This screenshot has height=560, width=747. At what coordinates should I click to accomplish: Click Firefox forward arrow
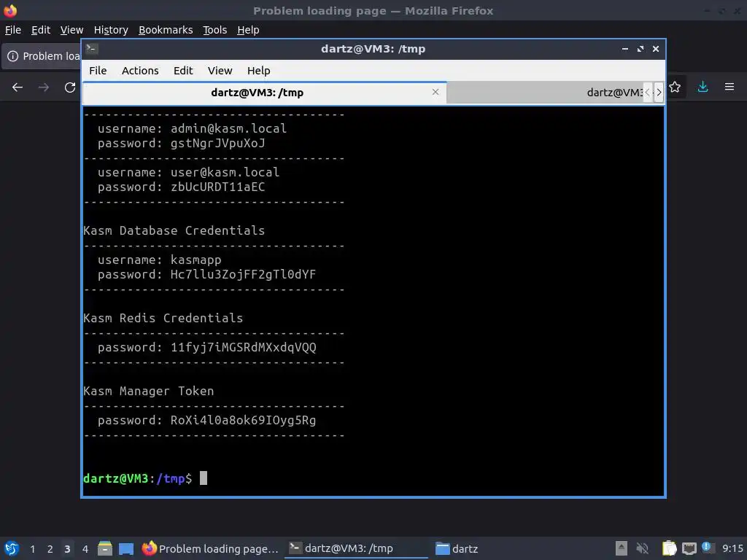pyautogui.click(x=44, y=87)
